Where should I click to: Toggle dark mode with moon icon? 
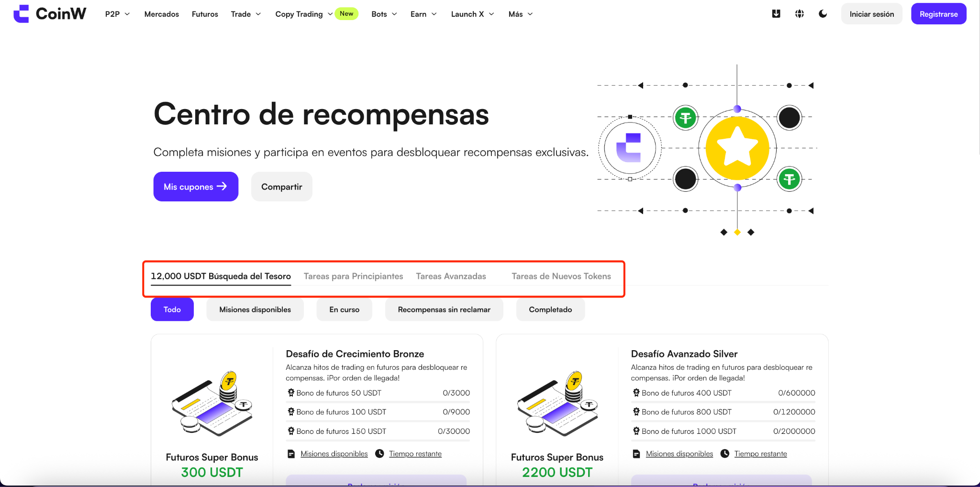coord(823,14)
